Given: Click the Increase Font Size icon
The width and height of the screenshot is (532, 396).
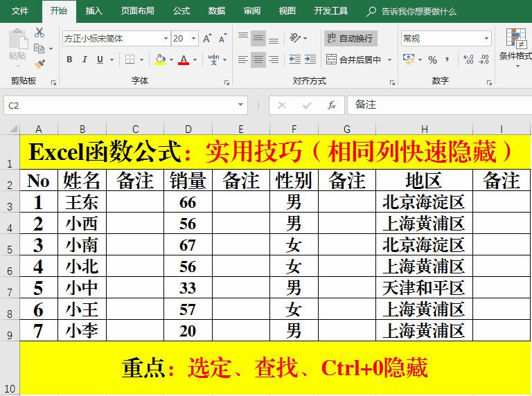Looking at the screenshot, I should pos(207,39).
